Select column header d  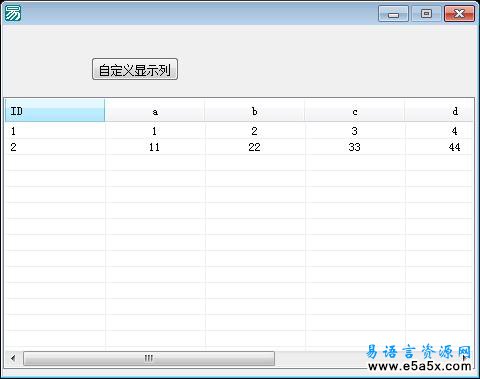pos(439,111)
